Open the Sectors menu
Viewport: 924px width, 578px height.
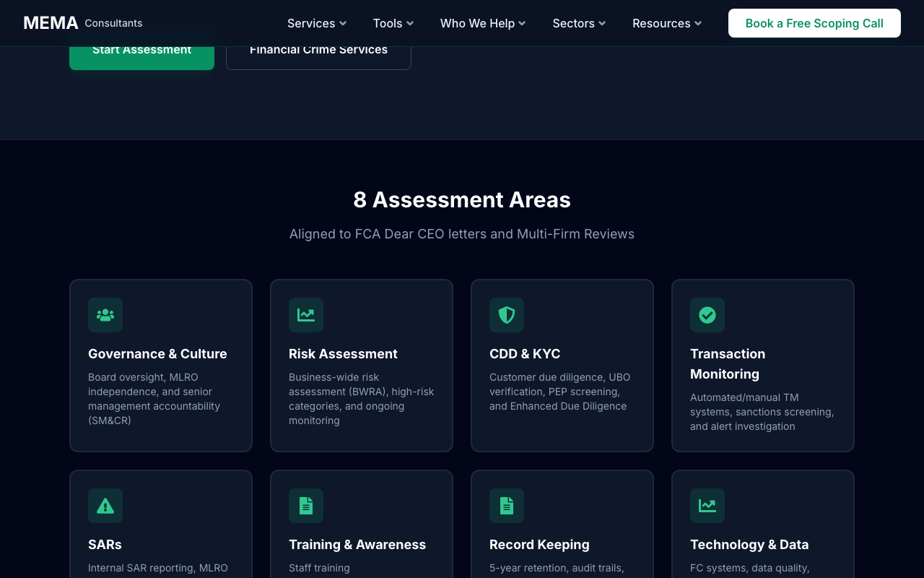[x=579, y=23]
